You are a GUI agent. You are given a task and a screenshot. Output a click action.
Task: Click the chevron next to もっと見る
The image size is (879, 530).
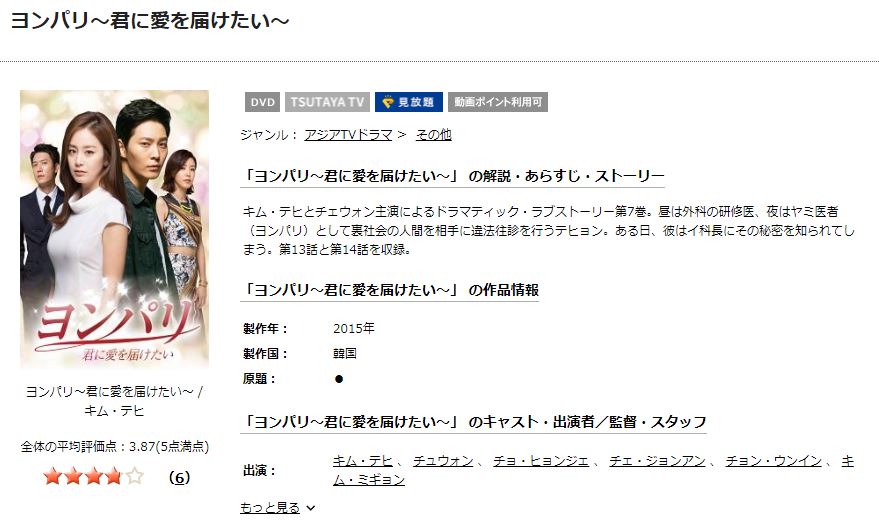tap(311, 508)
